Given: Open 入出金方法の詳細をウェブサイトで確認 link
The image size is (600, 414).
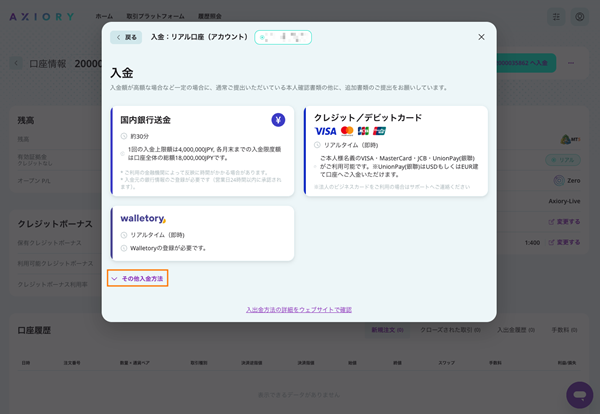Looking at the screenshot, I should point(299,310).
